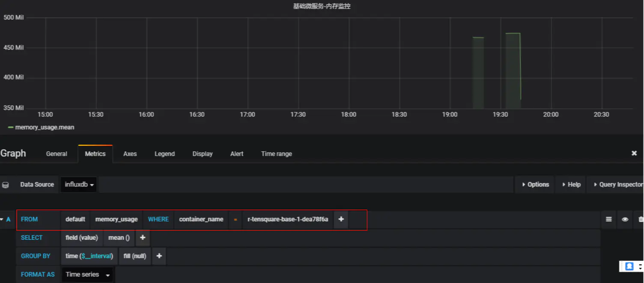The width and height of the screenshot is (644, 283).
Task: Add SELECT function with plus button
Action: pos(143,238)
